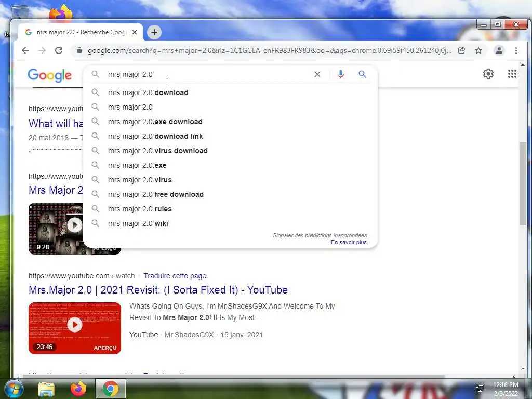Screen dimensions: 532x399
Task: Start voice search with microphone icon
Action: point(341,74)
